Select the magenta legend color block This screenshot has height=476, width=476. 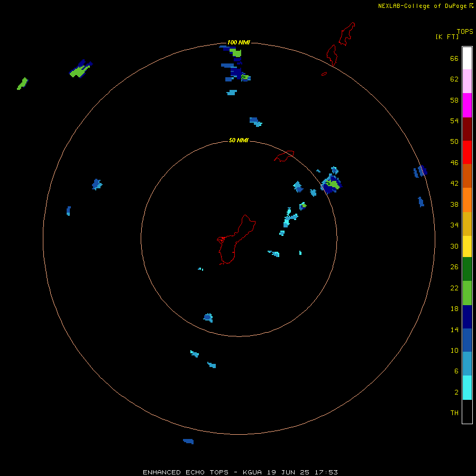pyautogui.click(x=467, y=105)
